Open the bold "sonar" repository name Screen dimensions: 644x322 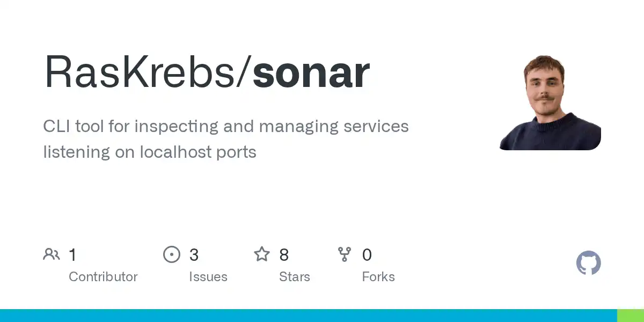(x=311, y=72)
